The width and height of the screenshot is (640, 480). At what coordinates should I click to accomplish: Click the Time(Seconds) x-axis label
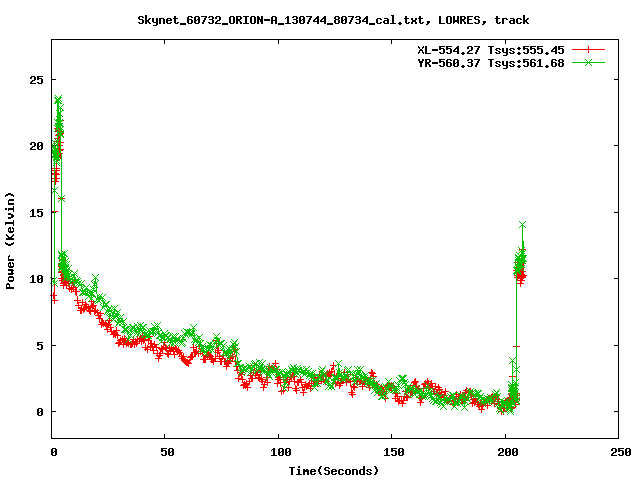333,471
